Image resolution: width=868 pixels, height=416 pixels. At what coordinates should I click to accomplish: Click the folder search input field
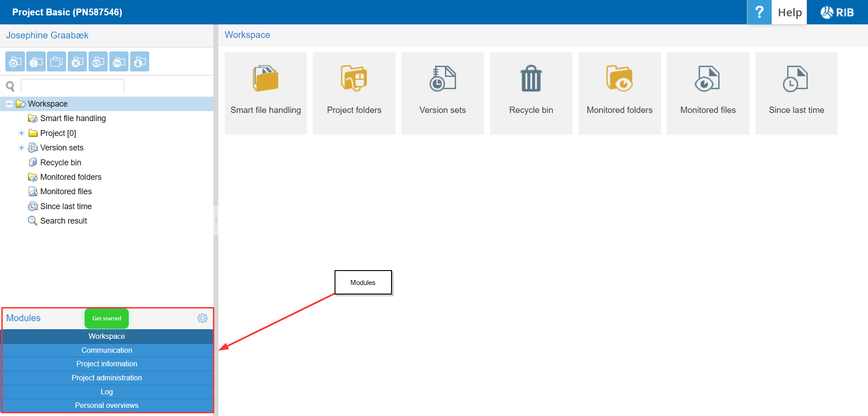click(72, 86)
